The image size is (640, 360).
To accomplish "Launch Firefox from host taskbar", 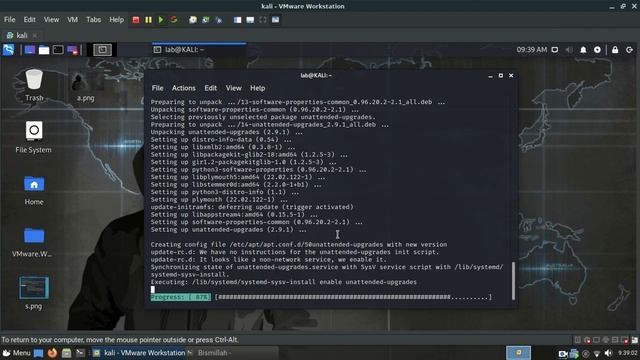I will (x=52, y=353).
